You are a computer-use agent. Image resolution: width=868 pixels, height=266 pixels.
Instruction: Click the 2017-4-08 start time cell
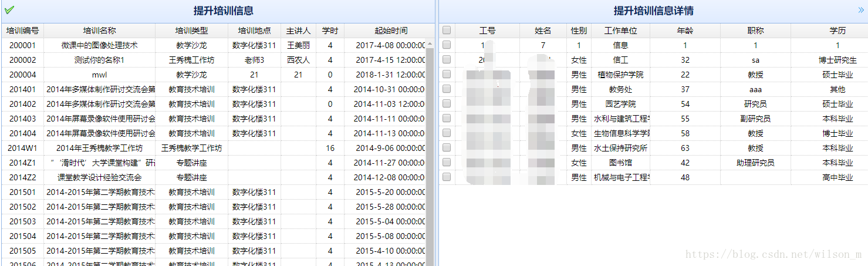click(x=385, y=45)
